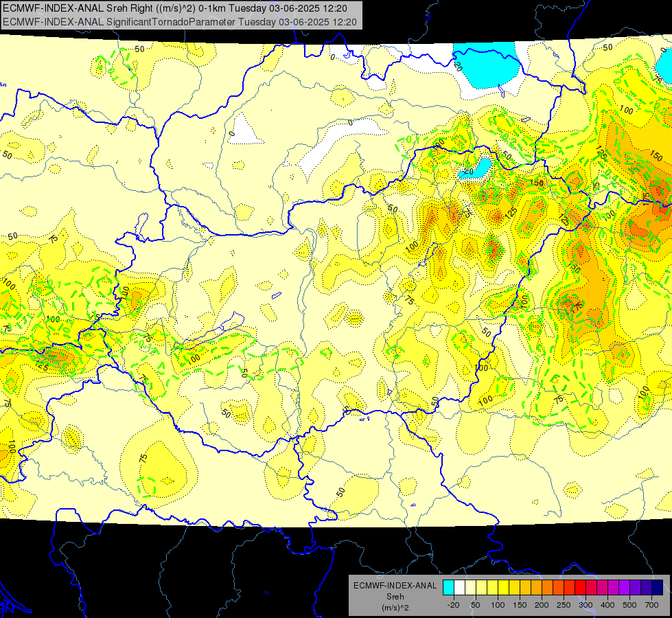Click the cyan swatch in the legend
672x618 pixels.
tap(448, 587)
